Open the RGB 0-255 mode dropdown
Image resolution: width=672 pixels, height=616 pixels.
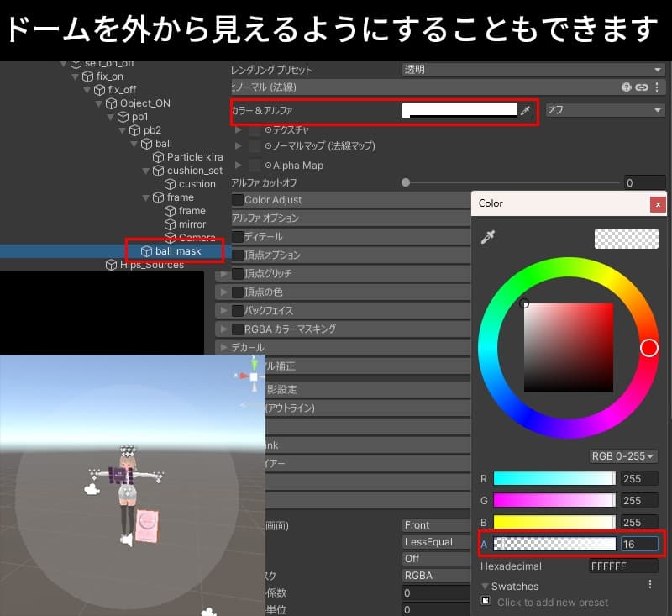click(622, 456)
